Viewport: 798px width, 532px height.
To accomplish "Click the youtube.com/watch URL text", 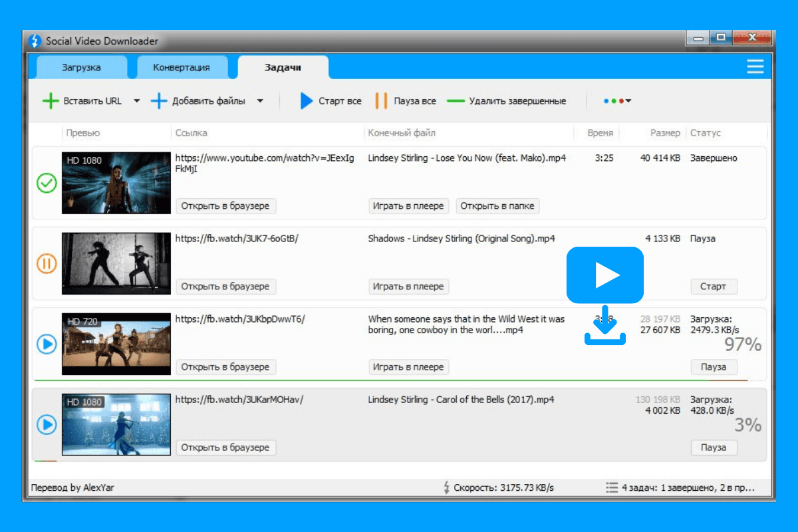I will coord(265,164).
